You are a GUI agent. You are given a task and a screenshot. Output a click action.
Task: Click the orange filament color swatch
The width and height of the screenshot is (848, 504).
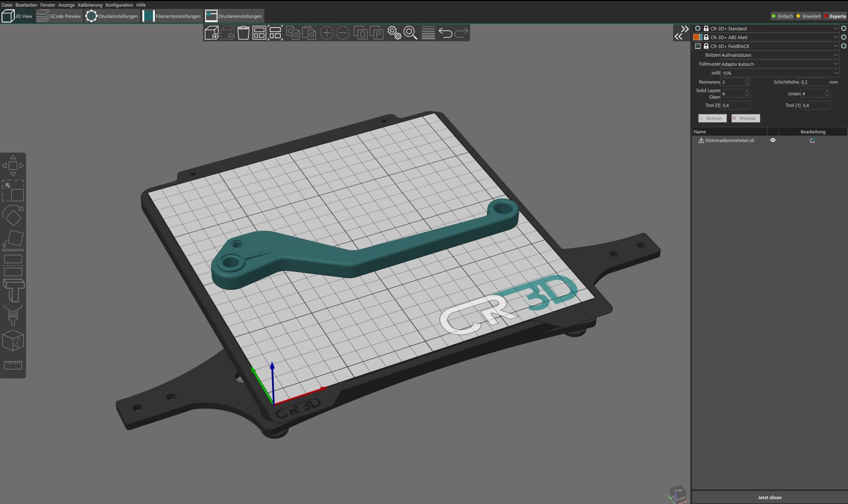tap(696, 37)
